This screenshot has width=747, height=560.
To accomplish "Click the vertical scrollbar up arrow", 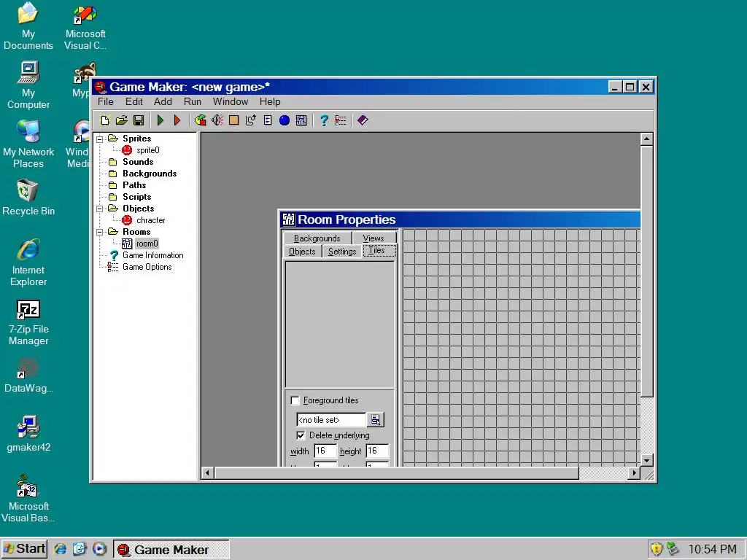I will [x=646, y=139].
